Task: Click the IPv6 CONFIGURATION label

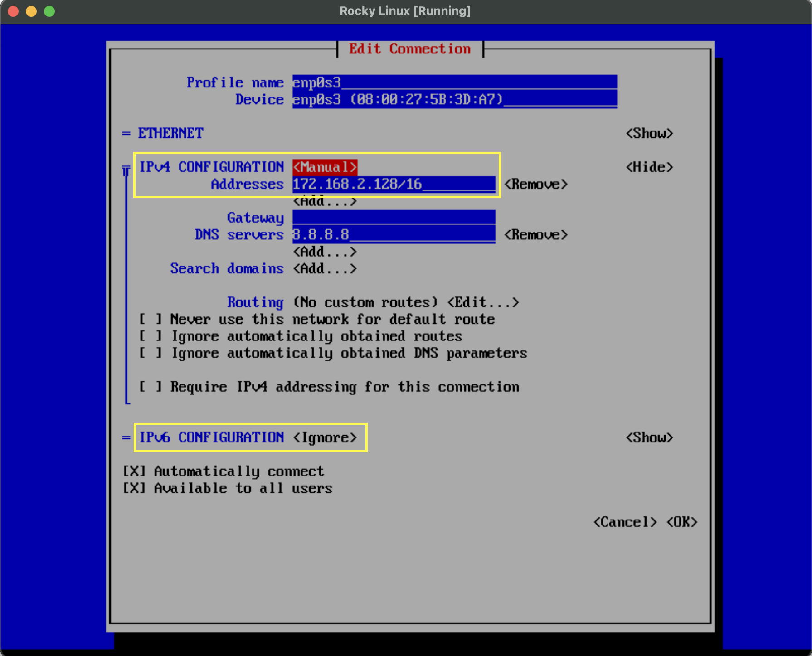Action: (x=211, y=437)
